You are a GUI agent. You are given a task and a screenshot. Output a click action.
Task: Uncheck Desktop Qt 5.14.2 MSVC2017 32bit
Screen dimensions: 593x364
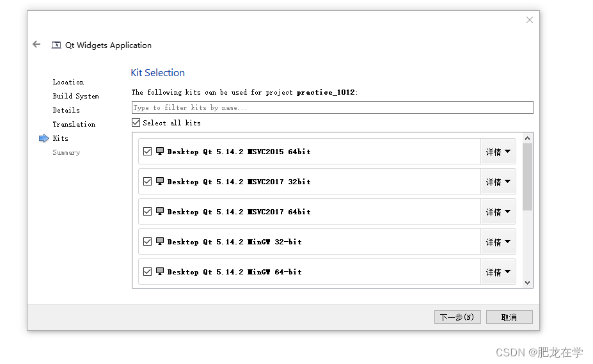click(x=148, y=182)
